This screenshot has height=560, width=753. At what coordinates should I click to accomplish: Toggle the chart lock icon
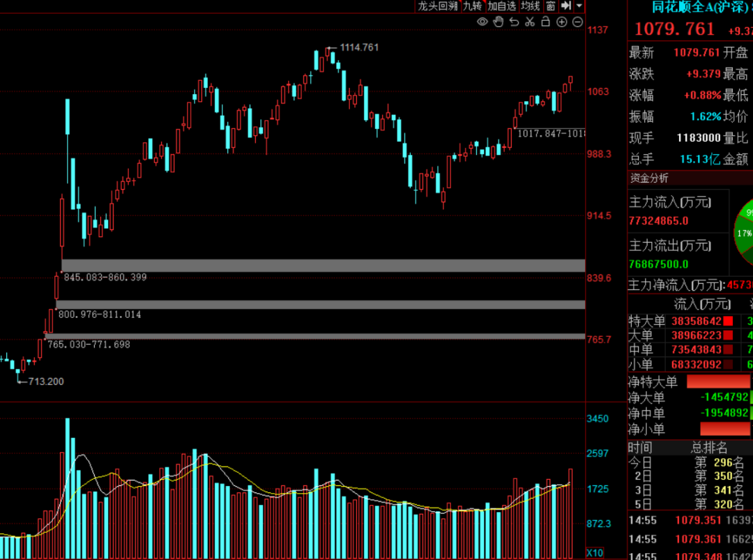[545, 22]
